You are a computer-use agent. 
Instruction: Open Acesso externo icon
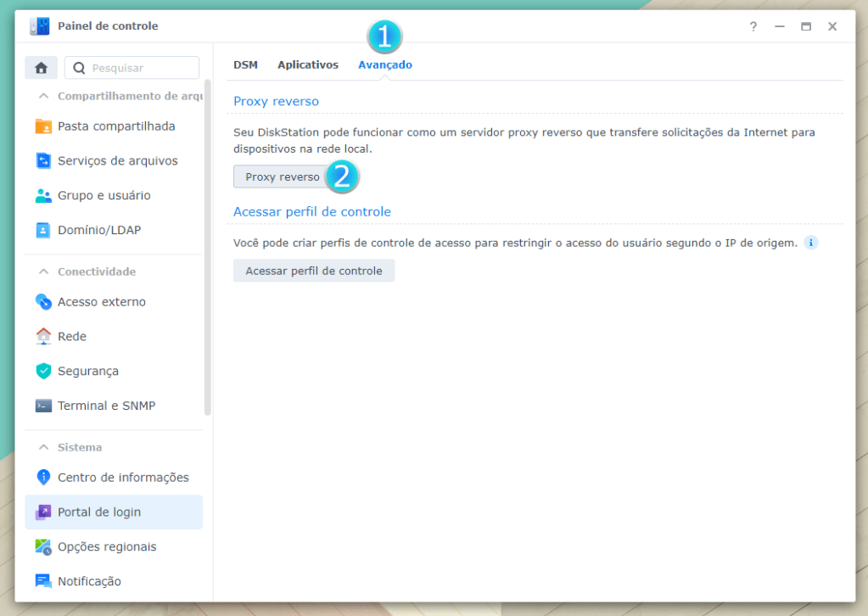click(43, 302)
